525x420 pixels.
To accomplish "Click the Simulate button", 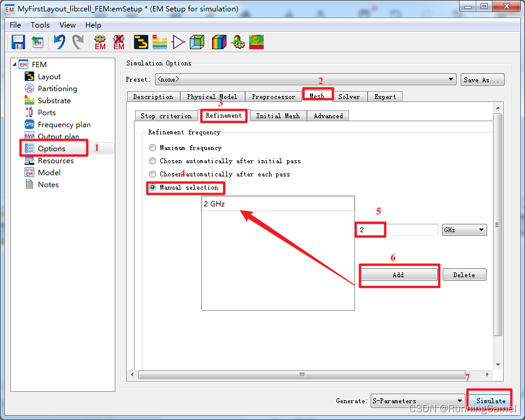I will tap(490, 401).
